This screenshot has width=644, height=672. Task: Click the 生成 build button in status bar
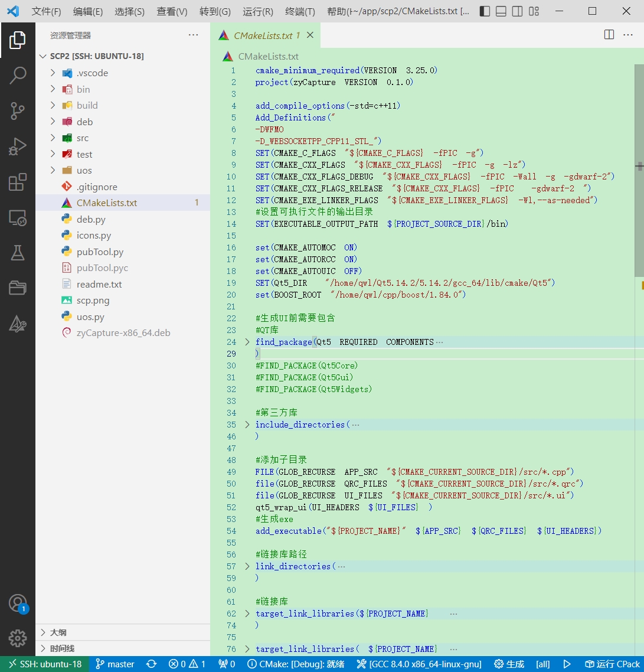point(509,664)
